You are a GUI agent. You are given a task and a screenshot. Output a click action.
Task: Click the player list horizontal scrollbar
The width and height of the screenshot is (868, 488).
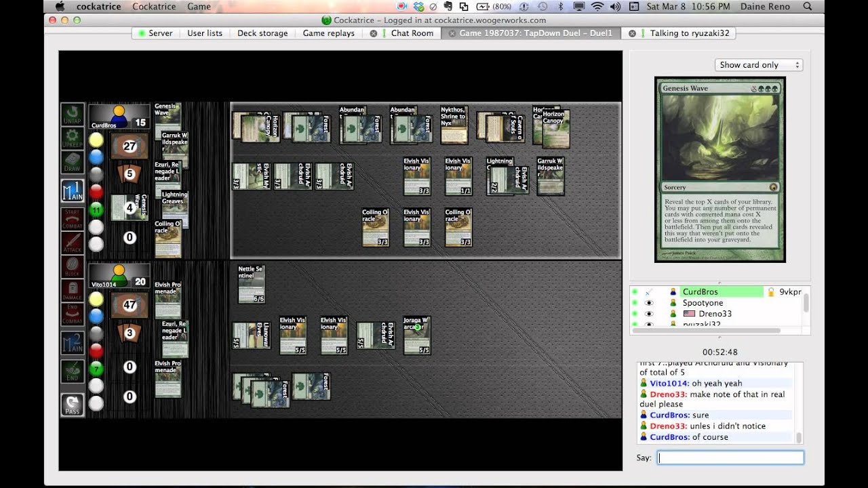pyautogui.click(x=705, y=331)
